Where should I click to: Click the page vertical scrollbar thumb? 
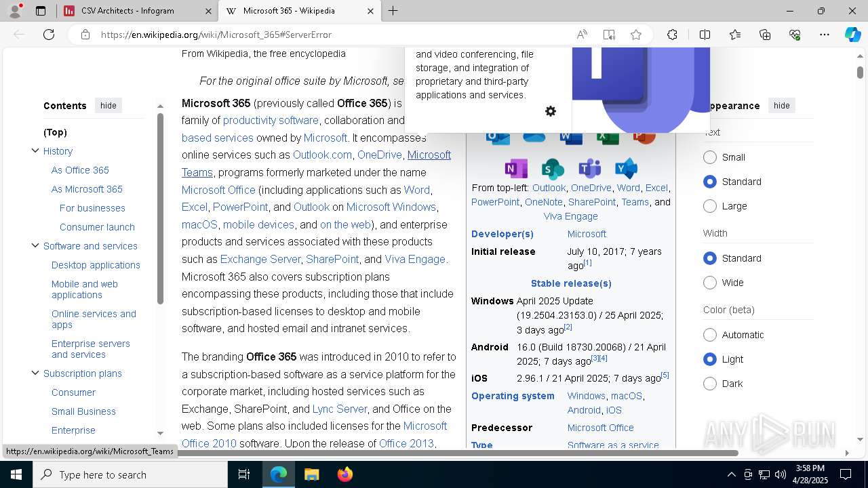coord(861,71)
